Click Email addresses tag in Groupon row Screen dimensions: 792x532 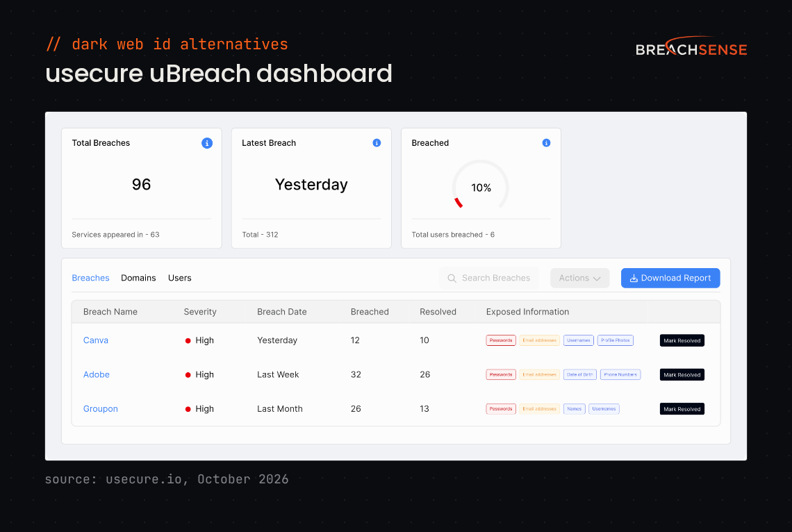[539, 409]
